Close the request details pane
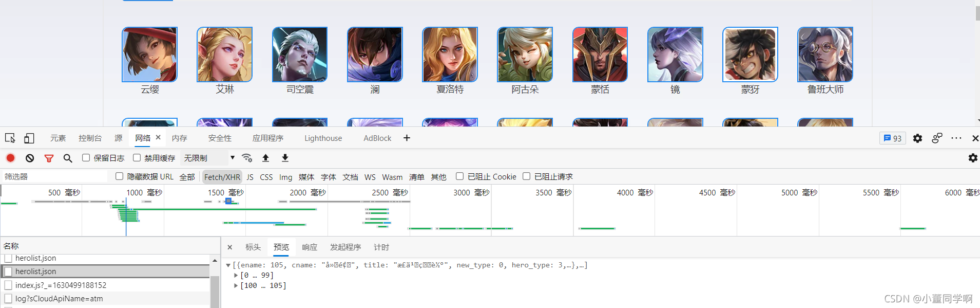The width and height of the screenshot is (980, 308). coord(229,247)
